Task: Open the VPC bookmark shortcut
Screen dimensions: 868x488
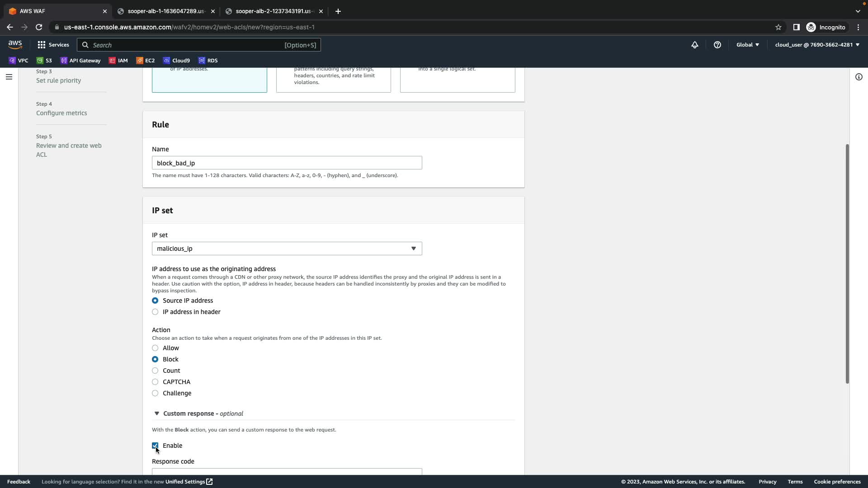Action: pos(19,61)
